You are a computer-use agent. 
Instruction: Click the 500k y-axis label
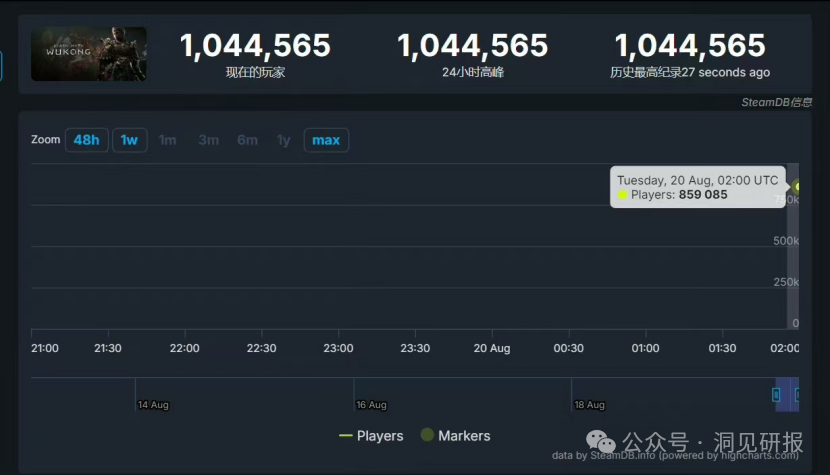click(786, 241)
